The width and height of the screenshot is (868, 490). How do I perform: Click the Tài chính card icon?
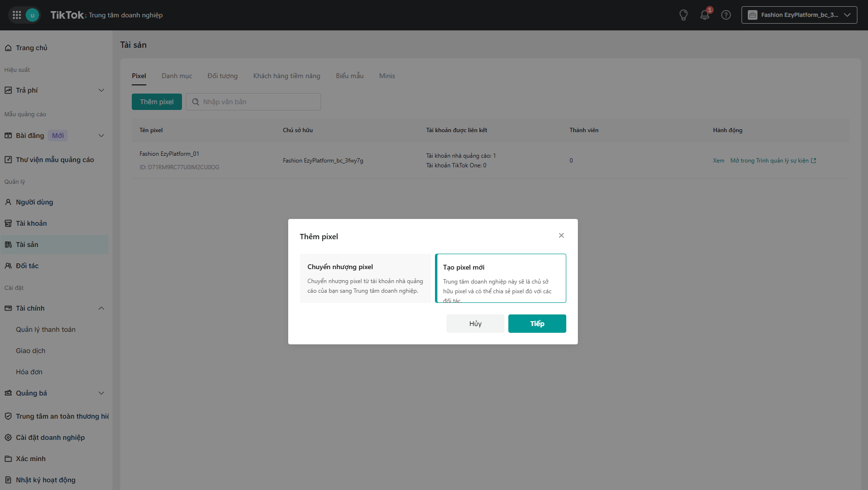coord(8,308)
